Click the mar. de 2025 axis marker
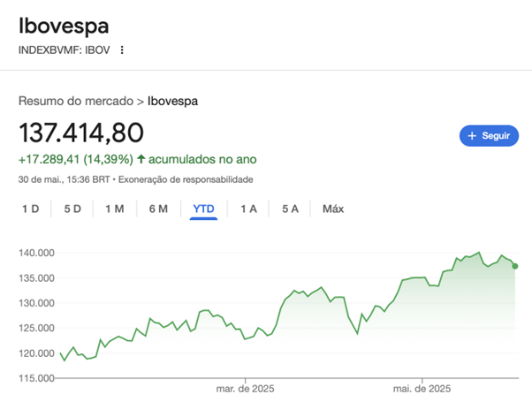Viewport: 532px width, 402px height. 246,389
